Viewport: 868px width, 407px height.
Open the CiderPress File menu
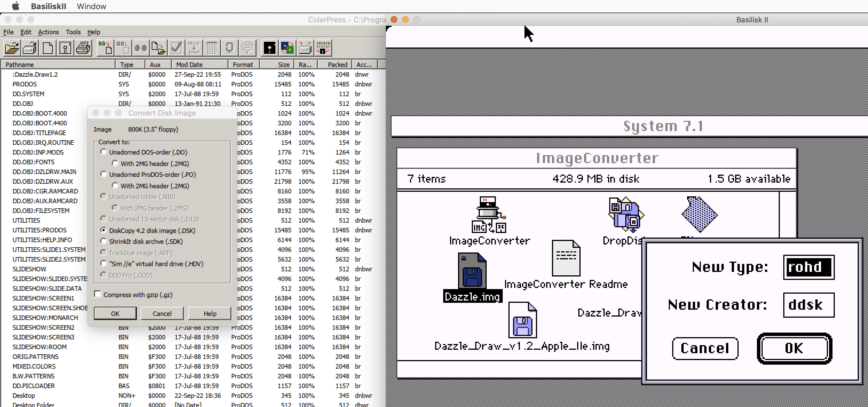click(8, 32)
